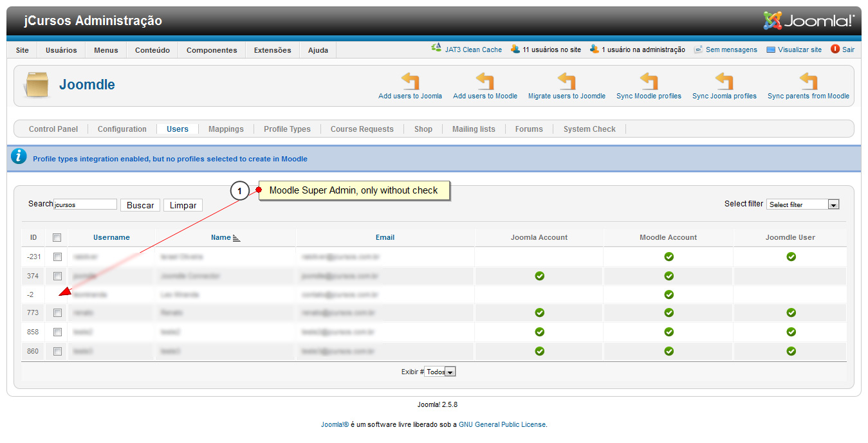868x443 pixels.
Task: Open the System Check tab
Action: tap(589, 129)
